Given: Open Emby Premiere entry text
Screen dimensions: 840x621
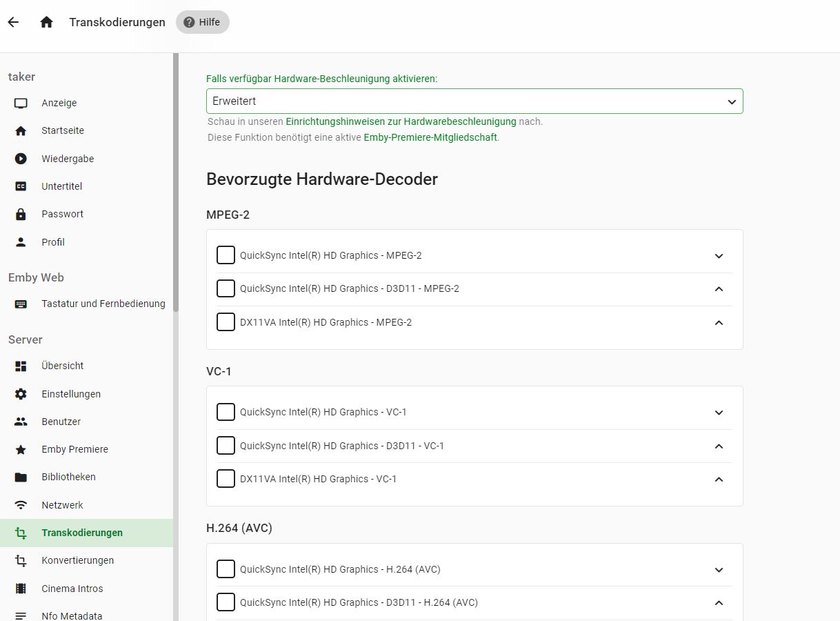Looking at the screenshot, I should (x=74, y=449).
